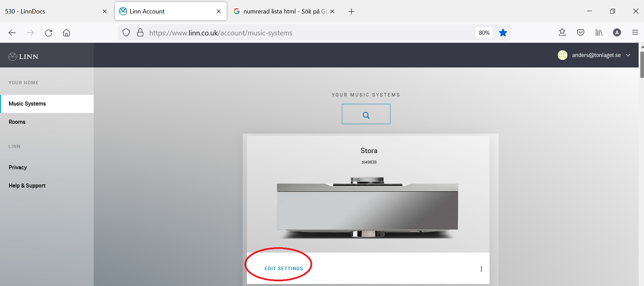Viewport: 644px width, 286px height.
Task: Switch to the numrerad lista html Google tab
Action: (x=284, y=12)
